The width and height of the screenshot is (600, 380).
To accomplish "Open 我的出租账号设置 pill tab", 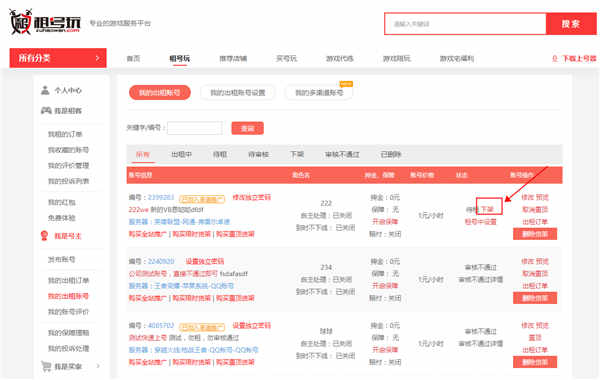I will [238, 93].
